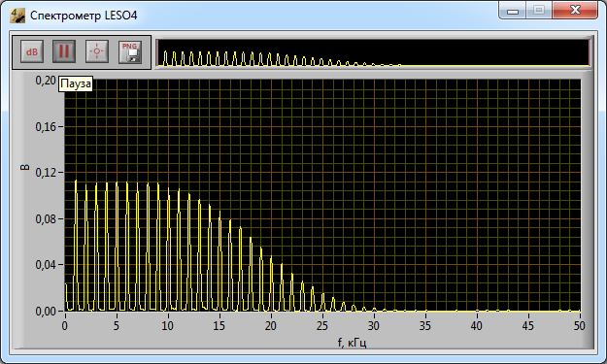Save the spectrum as PNG
607x364 pixels.
pyautogui.click(x=130, y=51)
